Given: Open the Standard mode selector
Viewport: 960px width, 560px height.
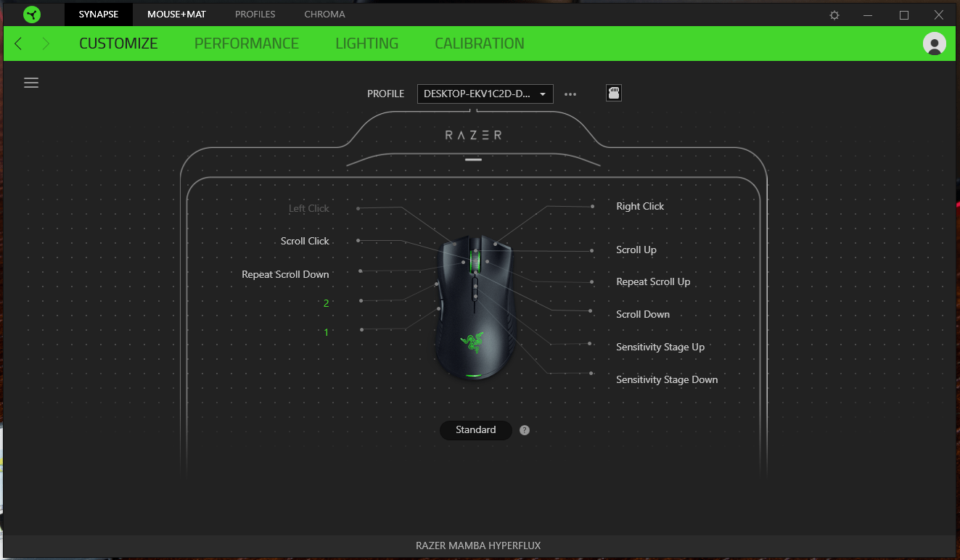Looking at the screenshot, I should click(475, 429).
